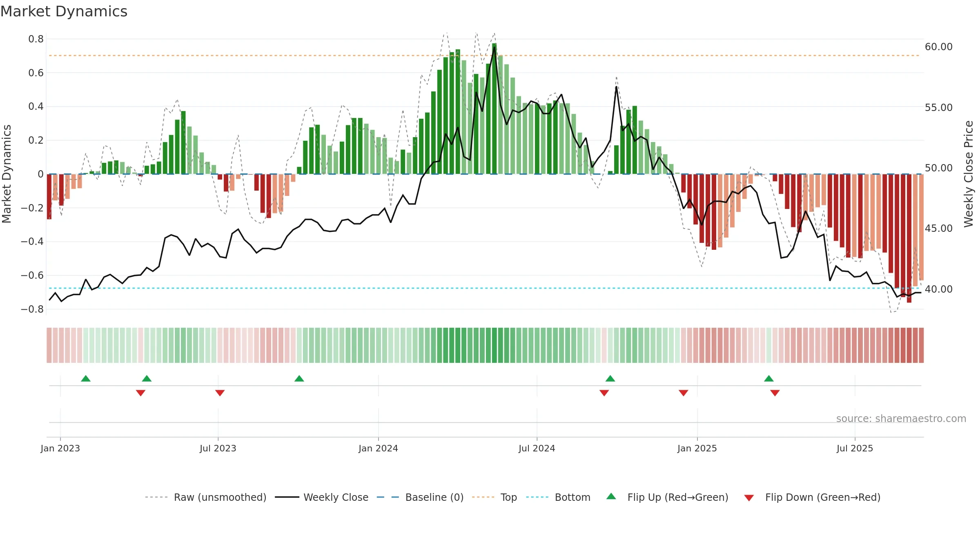Click the Jan 2025 axis label

697,448
